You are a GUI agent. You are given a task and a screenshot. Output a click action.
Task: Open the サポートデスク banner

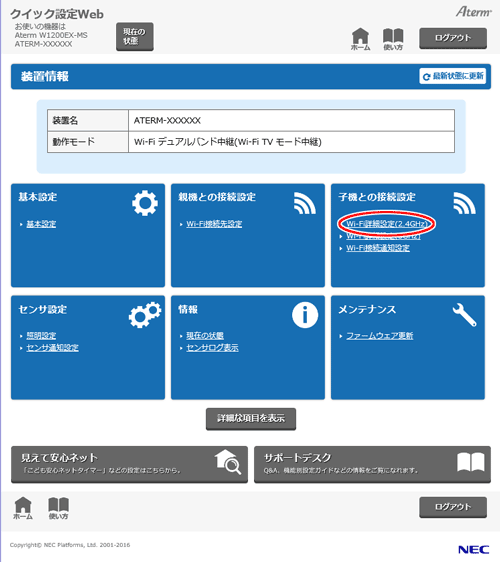pyautogui.click(x=372, y=464)
